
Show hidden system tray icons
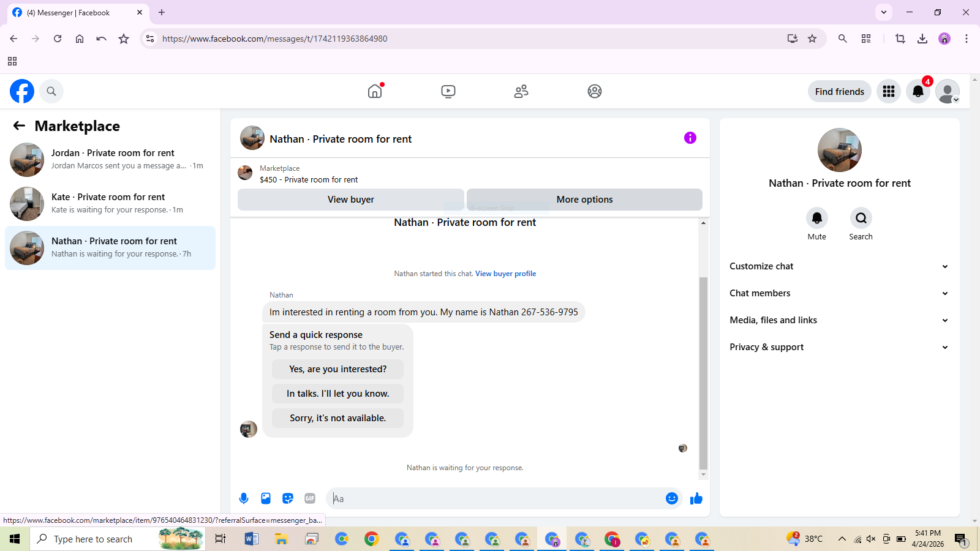(842, 539)
